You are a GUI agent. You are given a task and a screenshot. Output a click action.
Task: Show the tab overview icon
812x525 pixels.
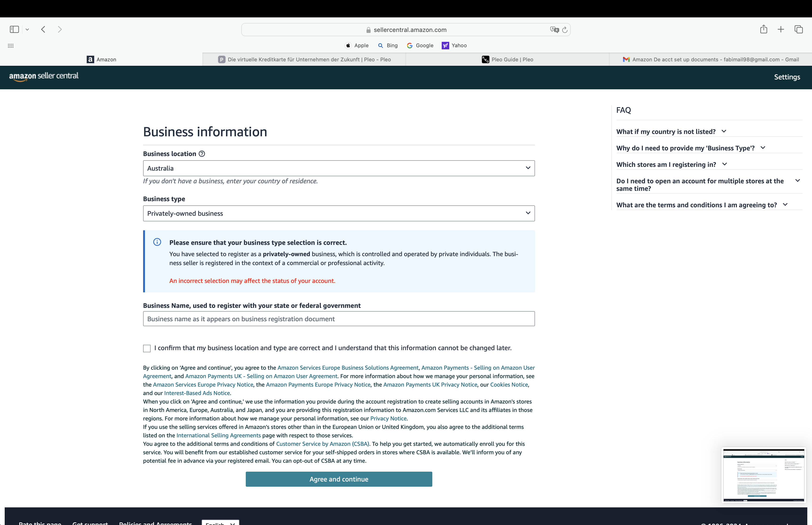click(799, 29)
